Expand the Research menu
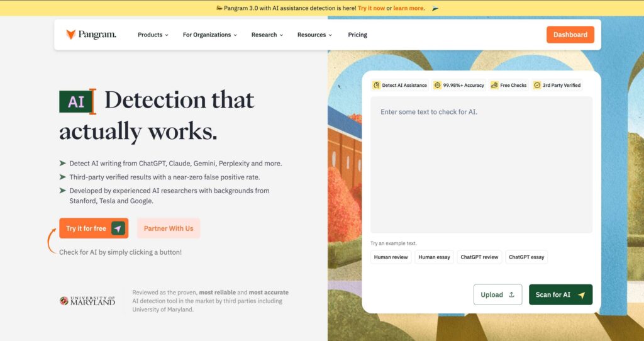This screenshot has width=644, height=341. (x=267, y=35)
